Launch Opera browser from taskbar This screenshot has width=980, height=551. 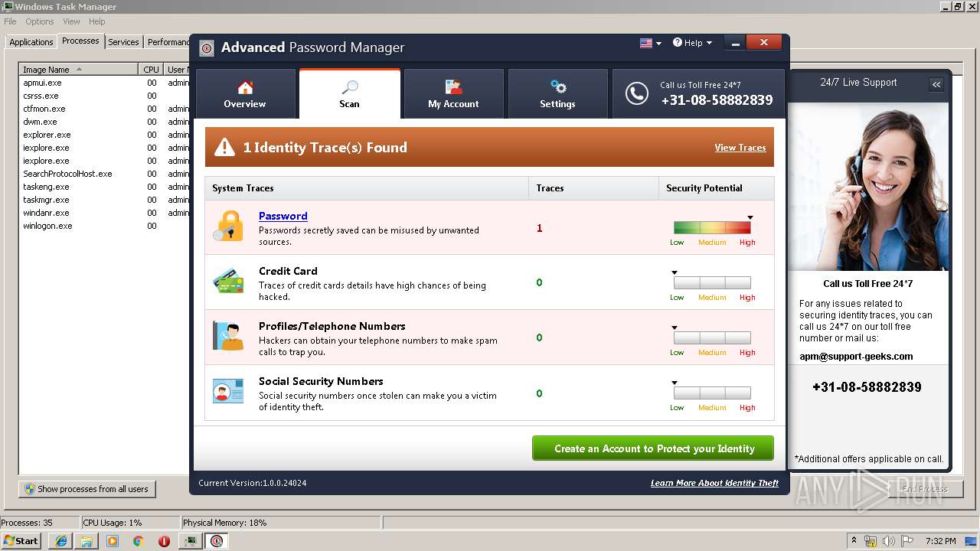(x=164, y=541)
